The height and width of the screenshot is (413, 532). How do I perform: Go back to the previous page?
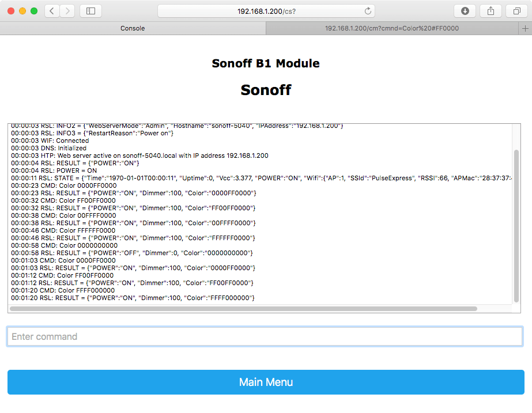tap(52, 11)
